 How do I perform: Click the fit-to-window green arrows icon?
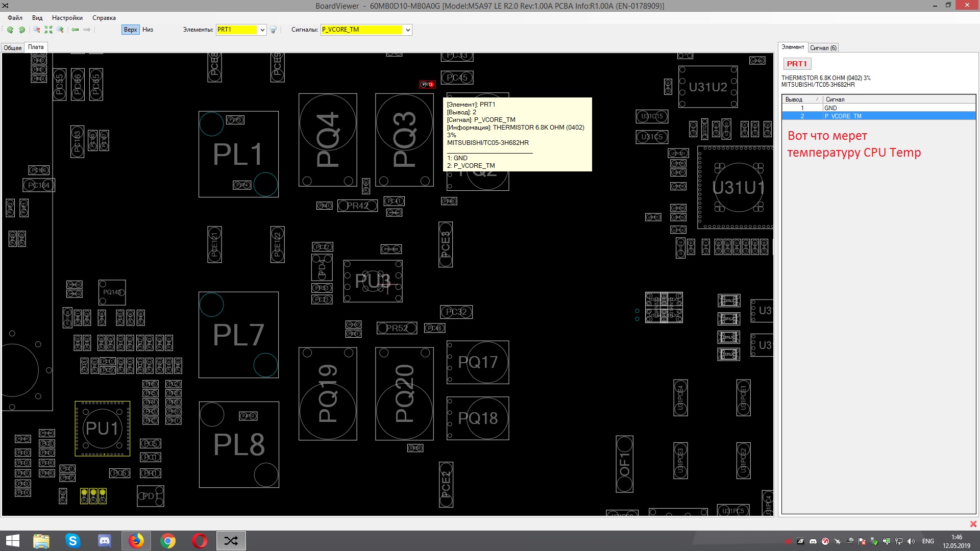coord(48,30)
